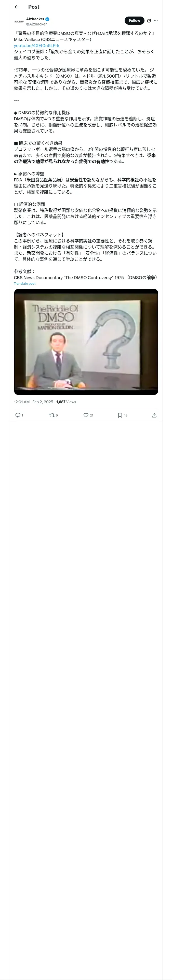Follow the Alzhacker account

[x=134, y=21]
